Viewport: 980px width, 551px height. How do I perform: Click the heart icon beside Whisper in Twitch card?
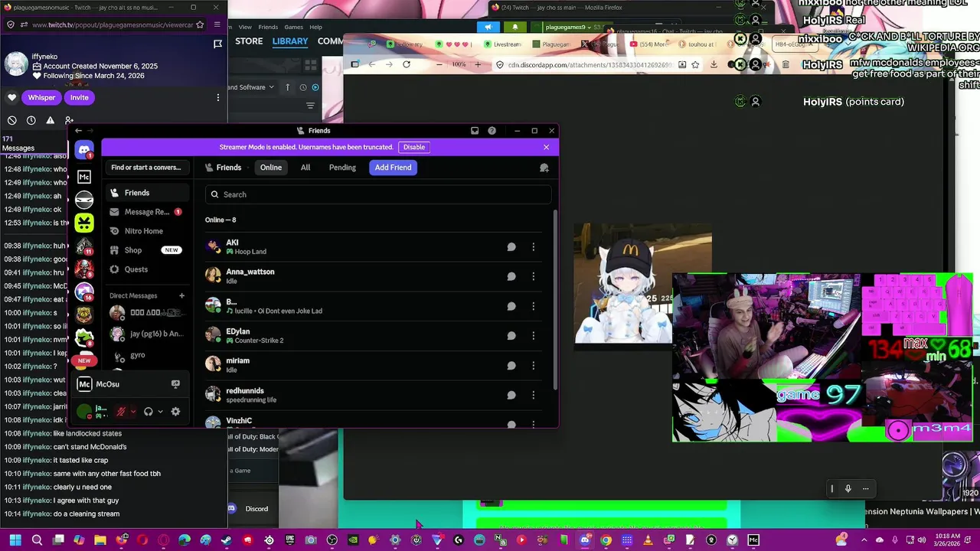(12, 98)
